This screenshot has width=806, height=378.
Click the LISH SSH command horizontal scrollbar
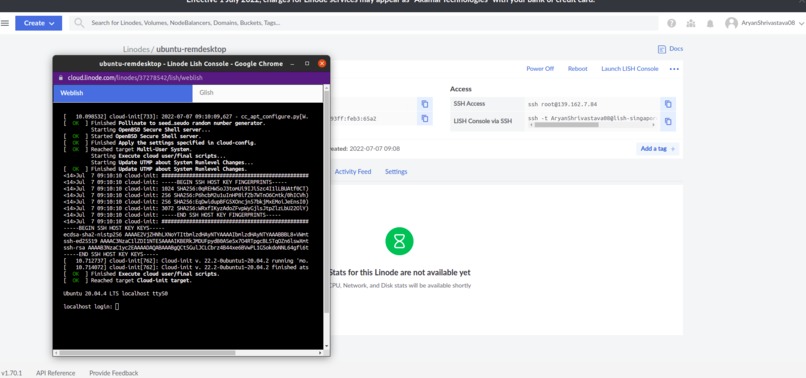[x=566, y=125]
